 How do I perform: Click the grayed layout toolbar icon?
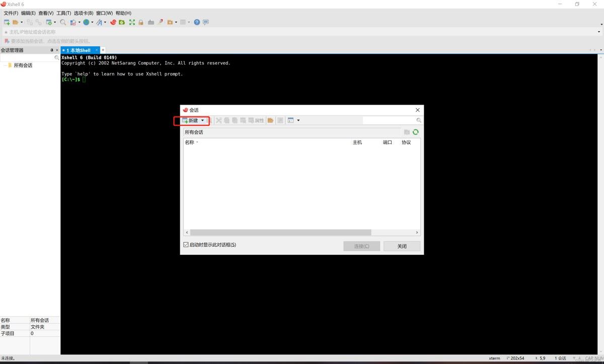tap(183, 22)
